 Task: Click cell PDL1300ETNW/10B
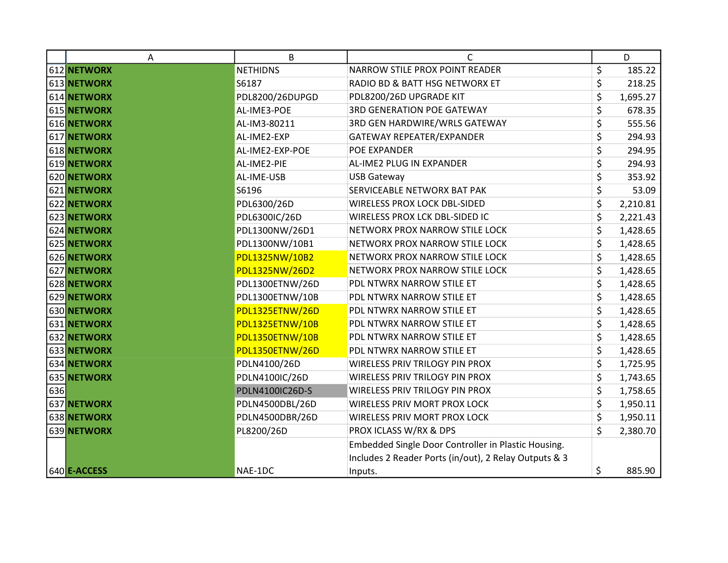tap(291, 297)
